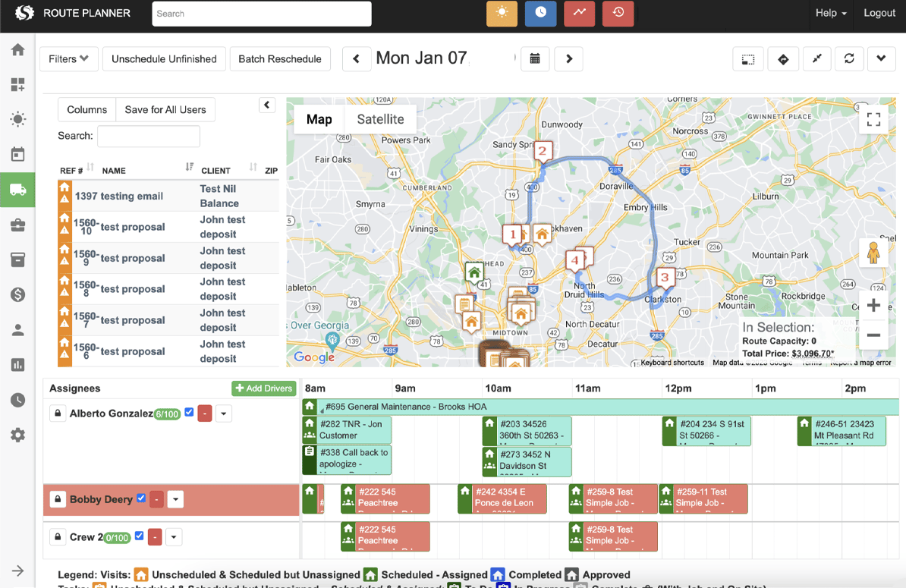Viewport: 906px width, 588px height.
Task: Click the yellow sun icon button
Action: pos(502,14)
